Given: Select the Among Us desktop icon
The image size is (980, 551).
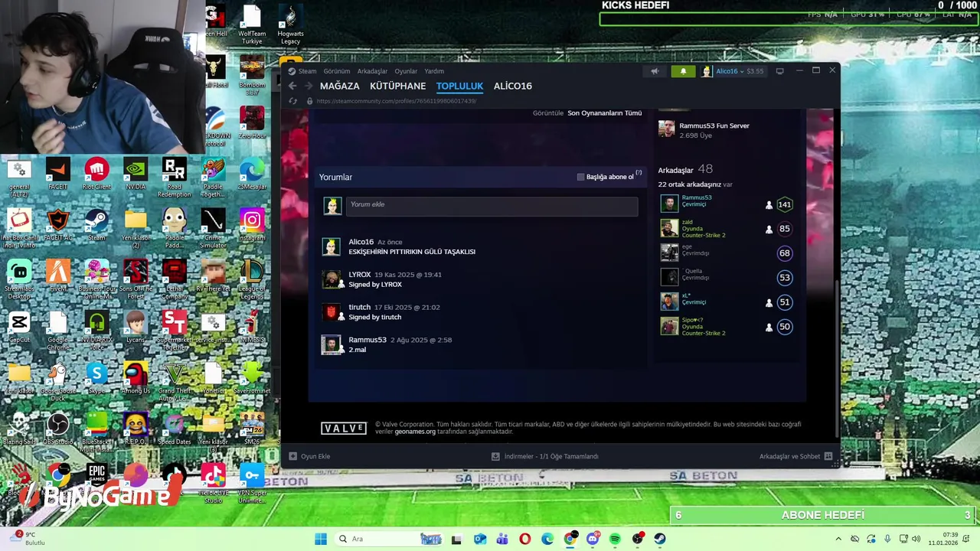Looking at the screenshot, I should coord(136,378).
